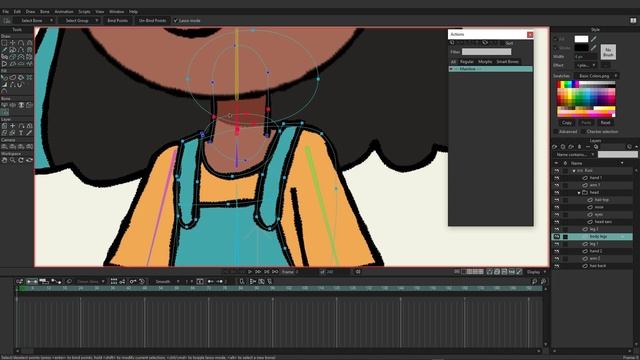
Task: Click the Filter input field in Actions
Action: [486, 52]
